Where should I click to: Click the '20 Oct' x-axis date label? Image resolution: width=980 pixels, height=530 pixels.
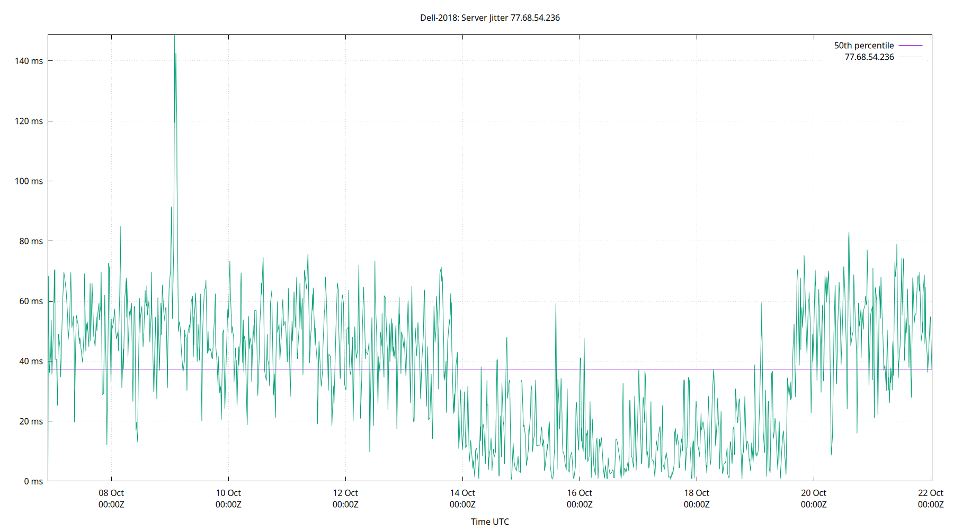[814, 493]
